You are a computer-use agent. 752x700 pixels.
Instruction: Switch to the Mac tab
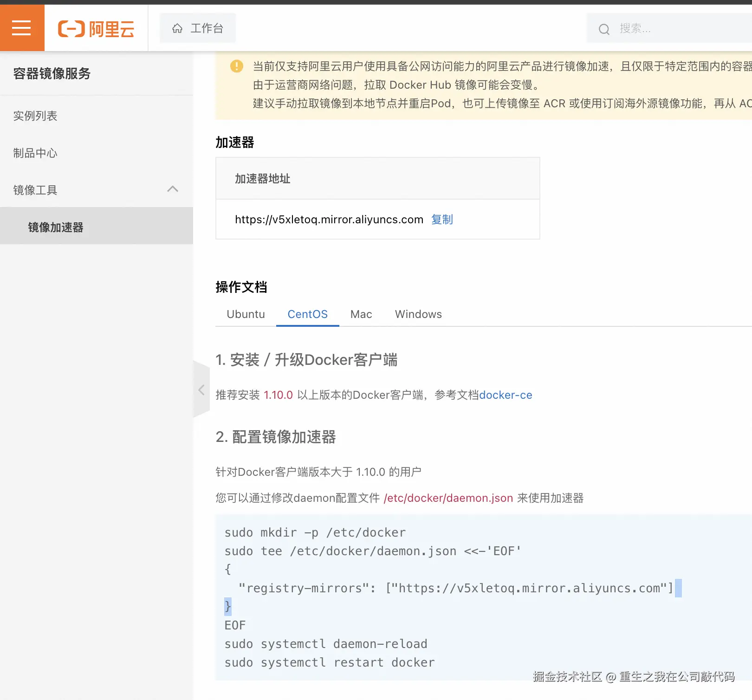[x=361, y=314]
